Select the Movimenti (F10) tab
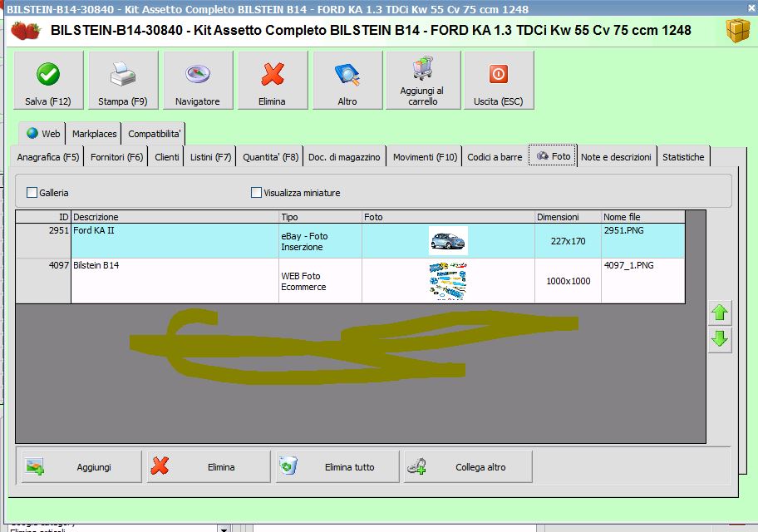758x532 pixels. point(425,157)
